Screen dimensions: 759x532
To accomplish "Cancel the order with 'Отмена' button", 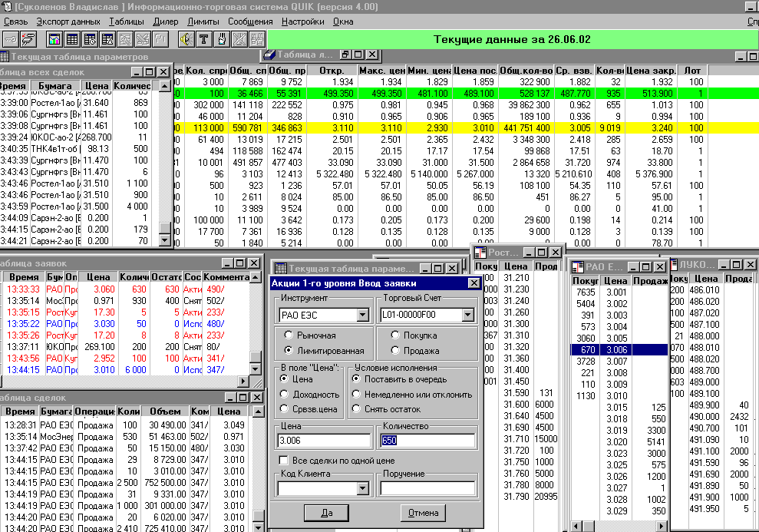I will tap(423, 513).
